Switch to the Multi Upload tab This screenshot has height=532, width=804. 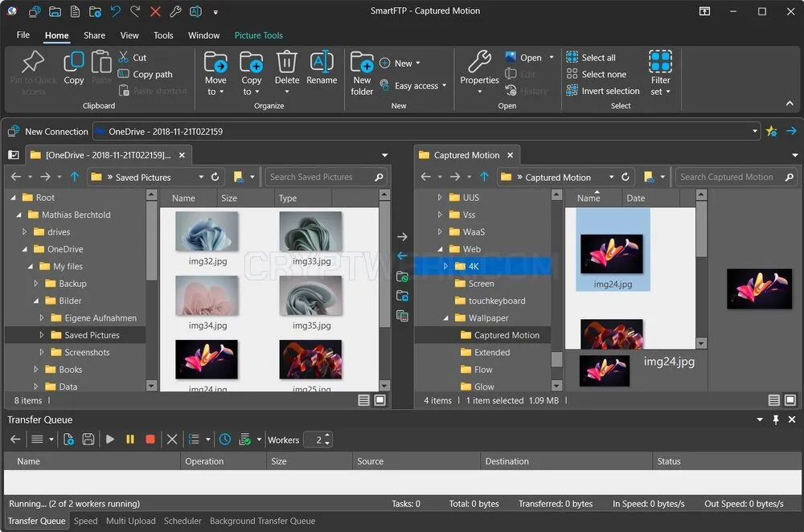[x=131, y=521]
